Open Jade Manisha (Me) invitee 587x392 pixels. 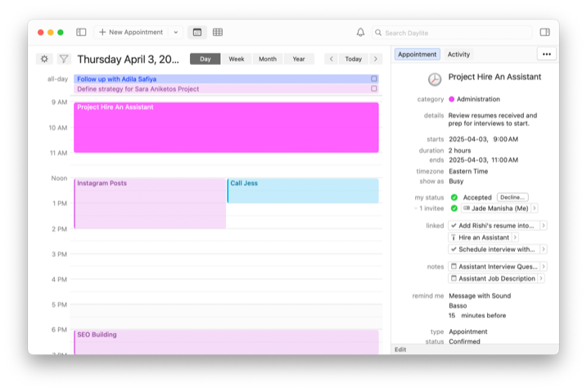pos(495,209)
